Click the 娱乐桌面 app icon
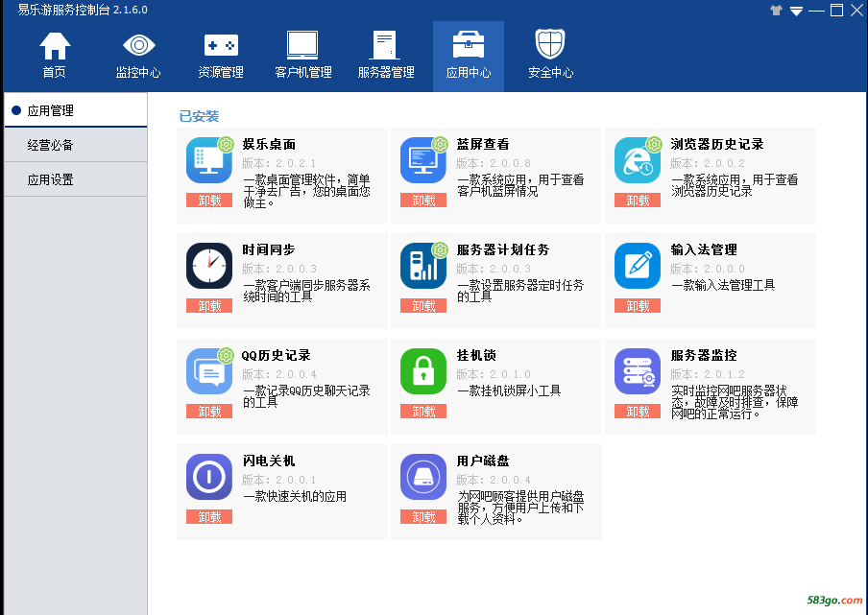868x615 pixels. pyautogui.click(x=209, y=160)
